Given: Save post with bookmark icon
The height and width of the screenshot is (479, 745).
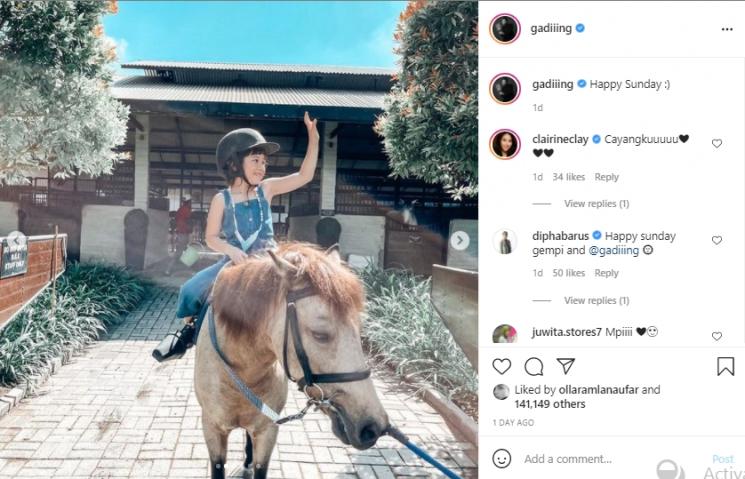Looking at the screenshot, I should (725, 366).
